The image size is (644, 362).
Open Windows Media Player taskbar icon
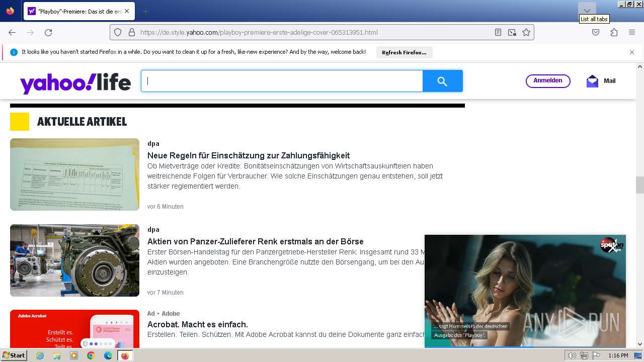pos(74,355)
